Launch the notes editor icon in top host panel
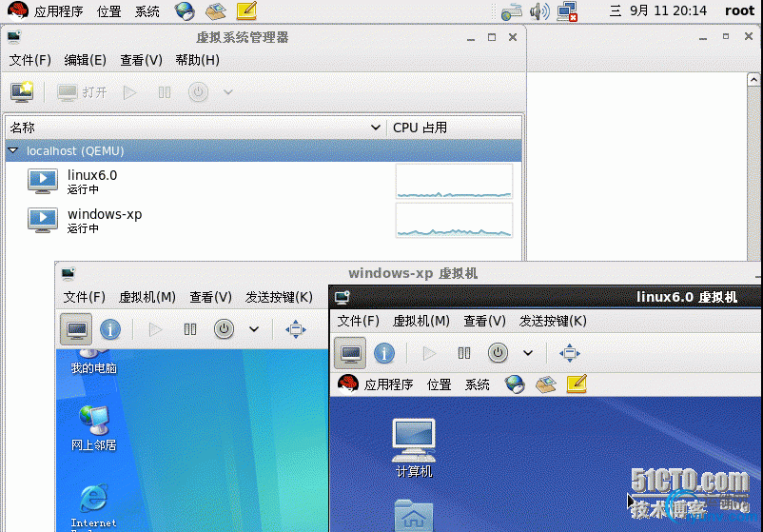763x532 pixels. click(246, 10)
